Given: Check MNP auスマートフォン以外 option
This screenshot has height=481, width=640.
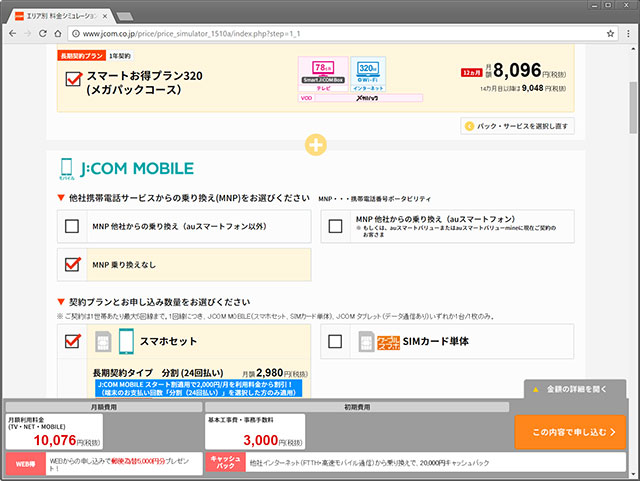Looking at the screenshot, I should (72, 226).
